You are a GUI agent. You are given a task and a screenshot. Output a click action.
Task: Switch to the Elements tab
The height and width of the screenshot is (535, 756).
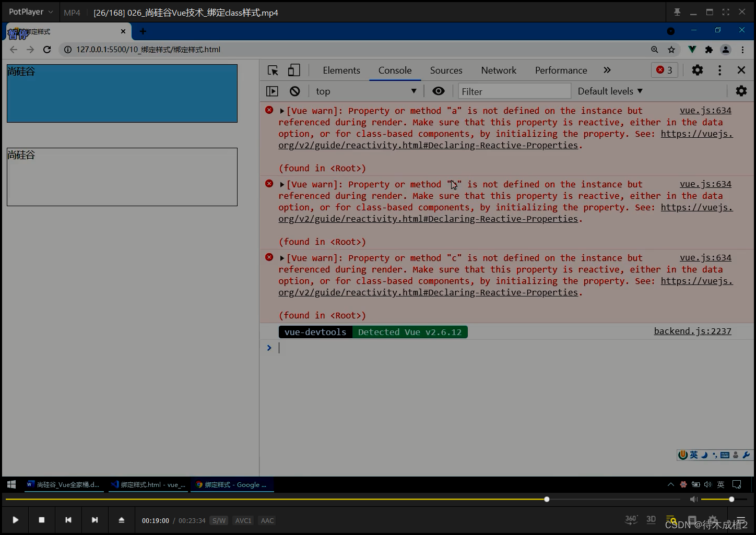click(341, 70)
